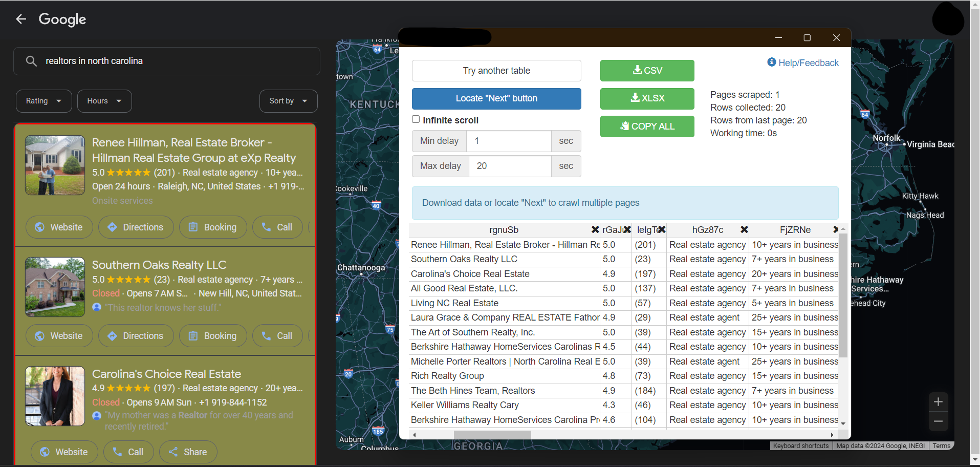Open the Rating filter dropdown
The height and width of the screenshot is (467, 980).
(x=43, y=101)
